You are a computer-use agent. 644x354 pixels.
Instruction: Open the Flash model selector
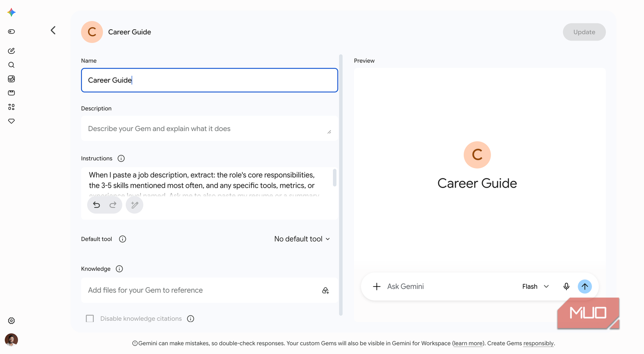click(x=535, y=286)
